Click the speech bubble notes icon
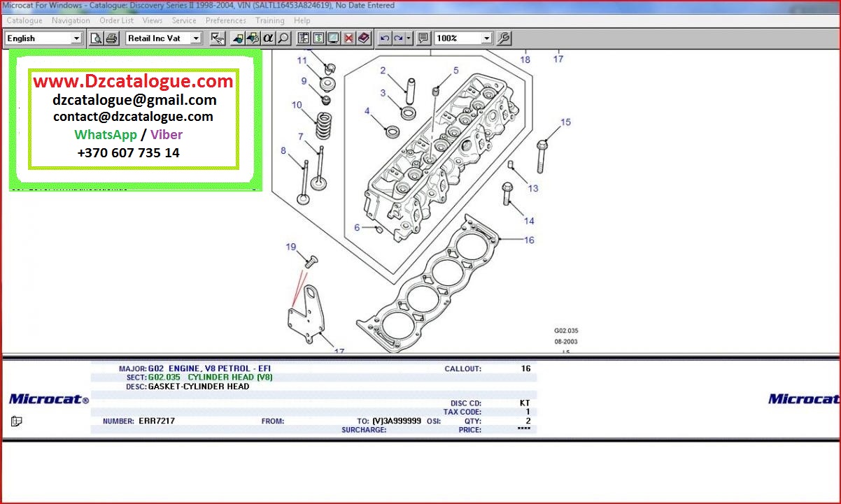Screen dimensions: 841x504 [423, 38]
